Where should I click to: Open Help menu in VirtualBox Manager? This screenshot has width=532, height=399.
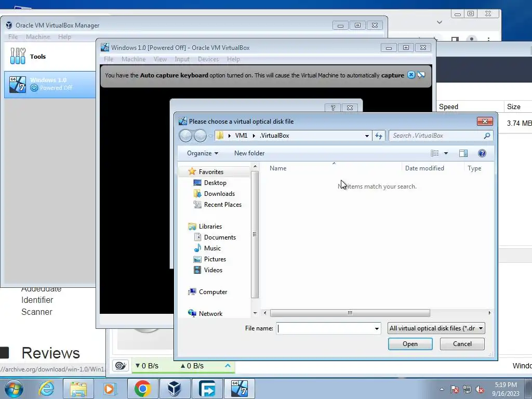[64, 37]
